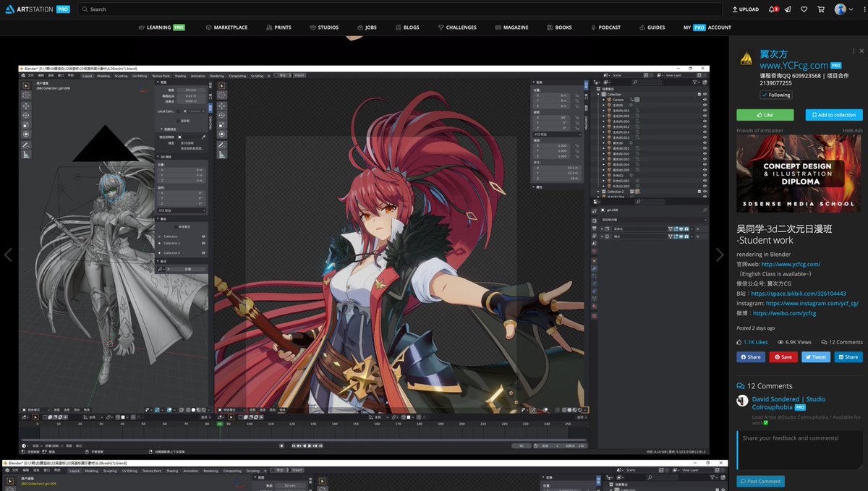Click the Post Comment button

[x=760, y=481]
